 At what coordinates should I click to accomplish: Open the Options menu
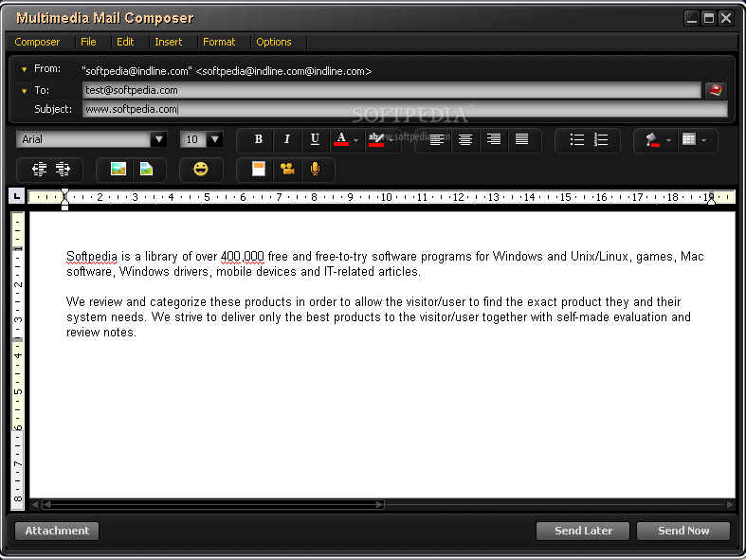tap(274, 42)
